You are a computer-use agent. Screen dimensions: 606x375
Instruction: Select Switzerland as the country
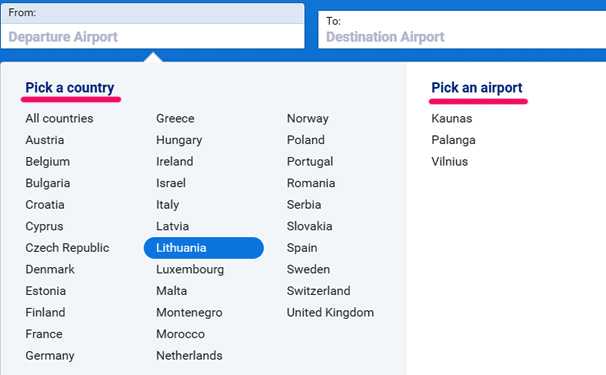(318, 291)
